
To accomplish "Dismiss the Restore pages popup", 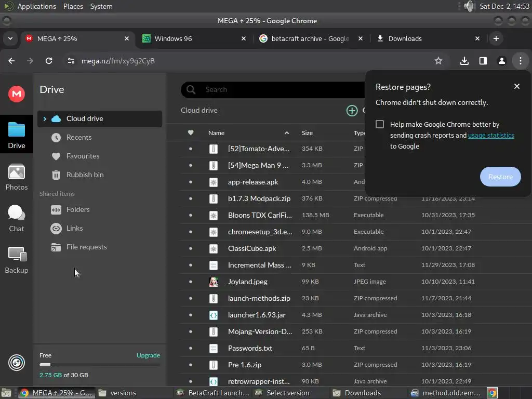I will point(517,87).
